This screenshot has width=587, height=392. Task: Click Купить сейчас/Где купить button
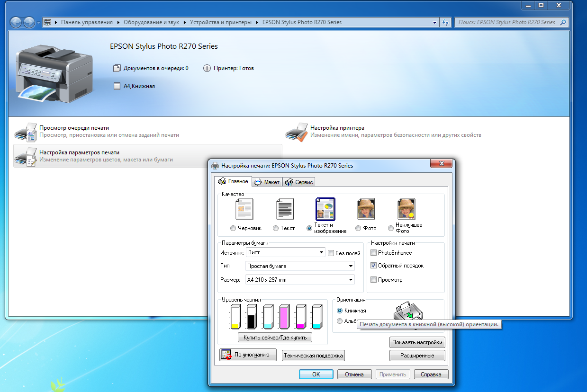tap(275, 338)
